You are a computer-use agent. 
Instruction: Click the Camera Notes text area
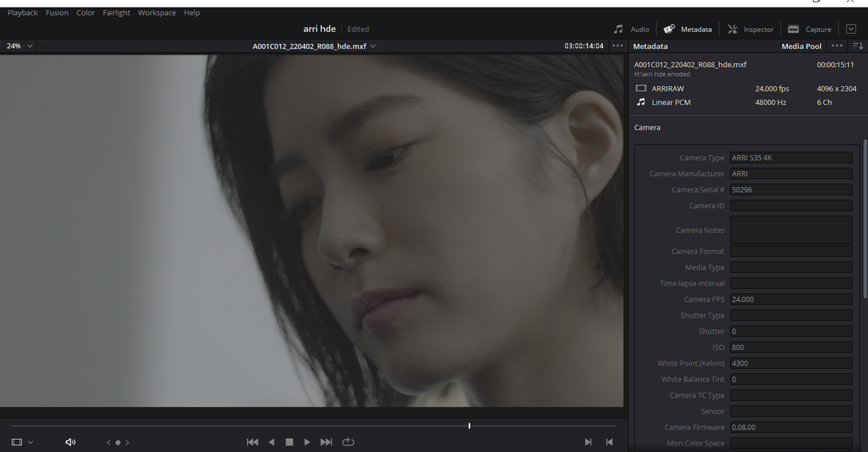pyautogui.click(x=791, y=230)
